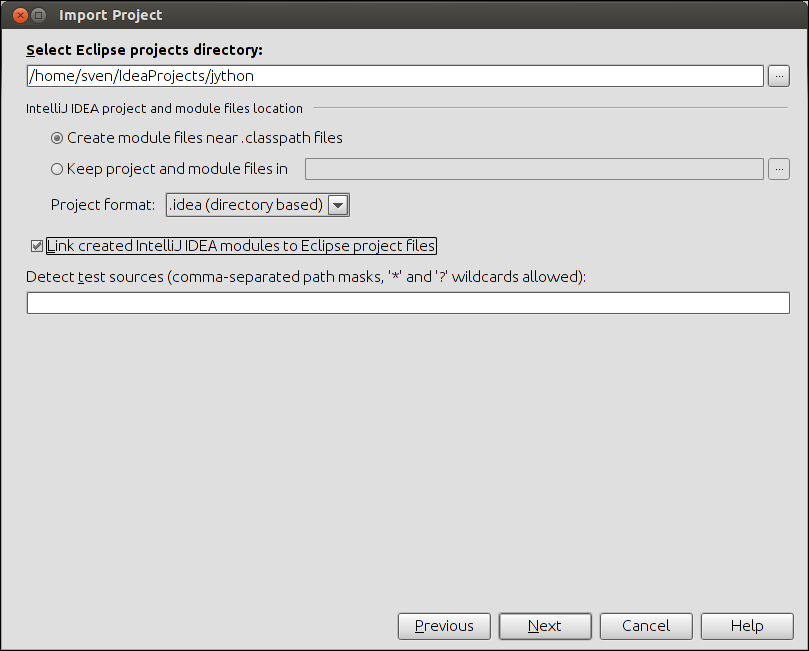
Task: Go back with the Previous button
Action: coord(444,626)
